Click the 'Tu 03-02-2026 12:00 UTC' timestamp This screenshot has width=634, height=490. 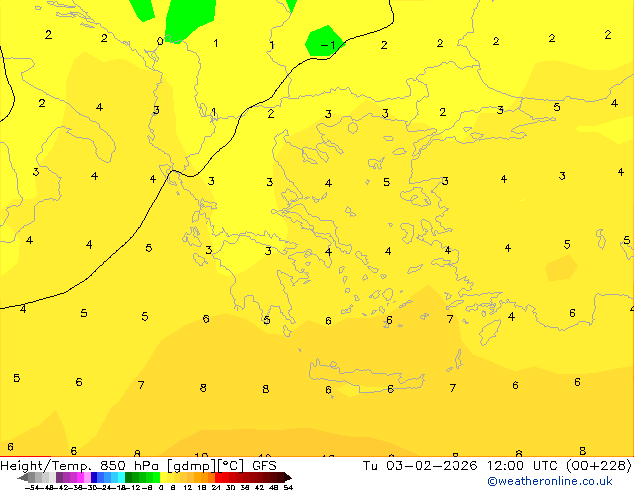[x=462, y=466]
